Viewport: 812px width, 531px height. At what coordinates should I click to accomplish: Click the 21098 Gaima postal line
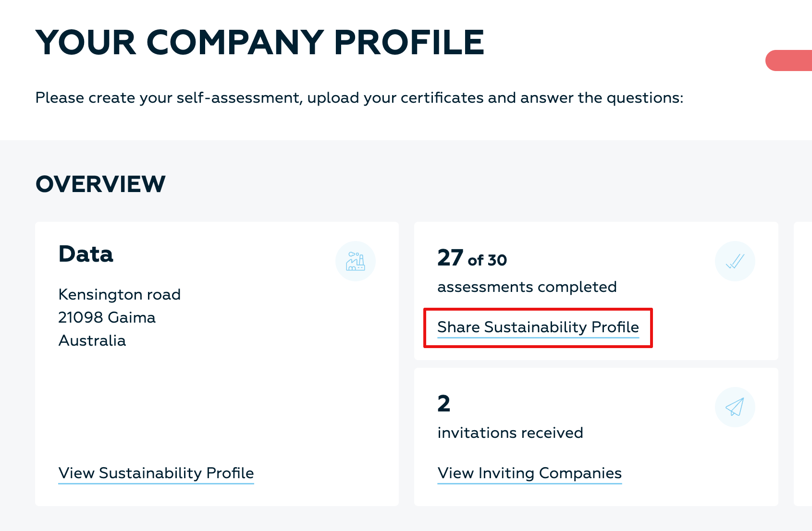[x=107, y=317]
